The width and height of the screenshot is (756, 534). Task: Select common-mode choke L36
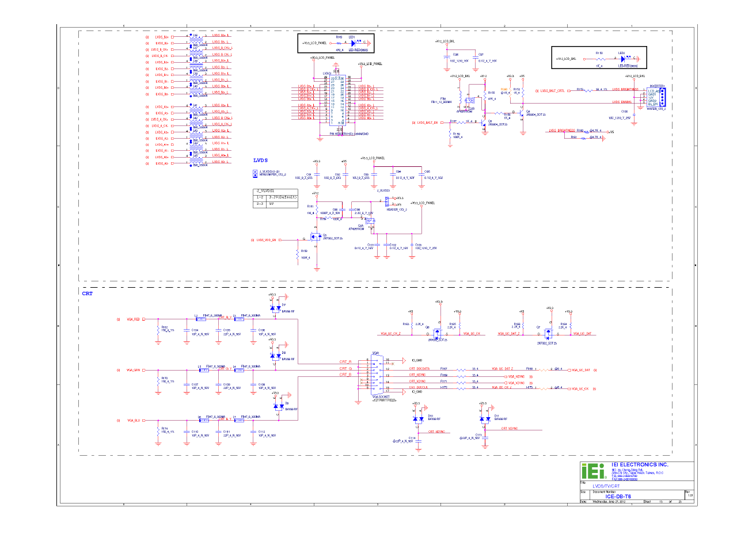pyautogui.click(x=196, y=40)
